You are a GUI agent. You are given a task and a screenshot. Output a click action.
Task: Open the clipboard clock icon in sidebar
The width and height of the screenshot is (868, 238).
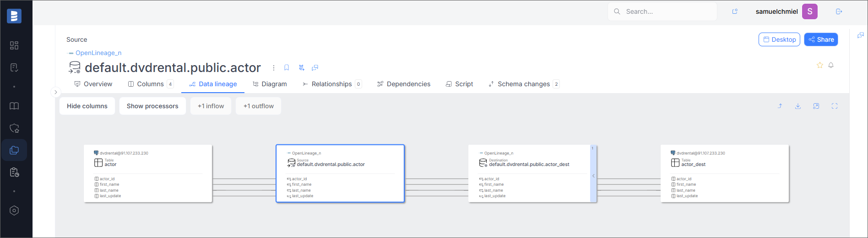(x=14, y=172)
